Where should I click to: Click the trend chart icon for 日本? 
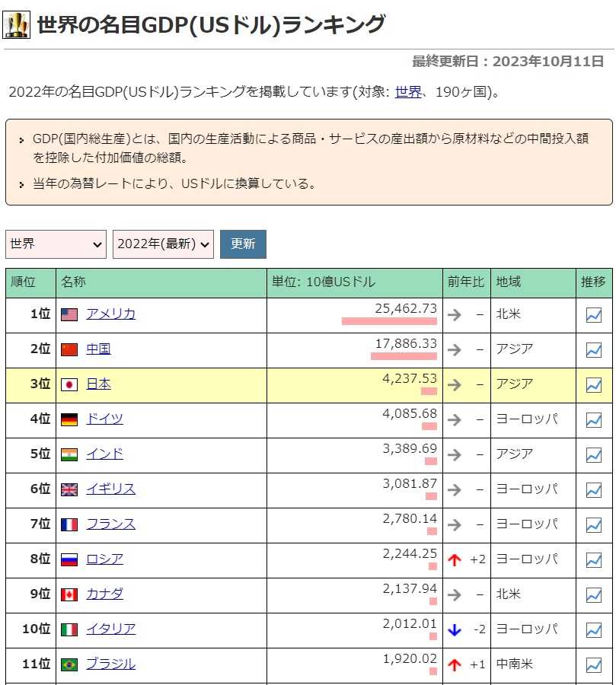tap(593, 385)
